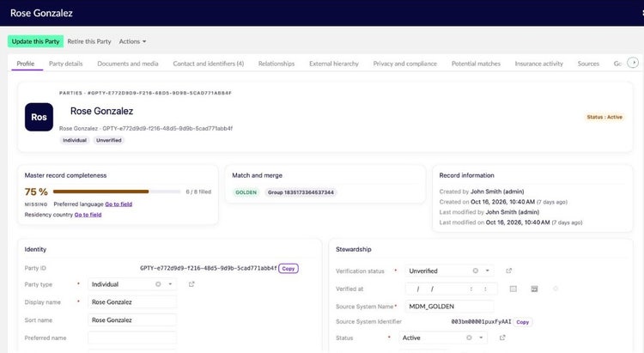Click the completeness progress bar

click(117, 192)
